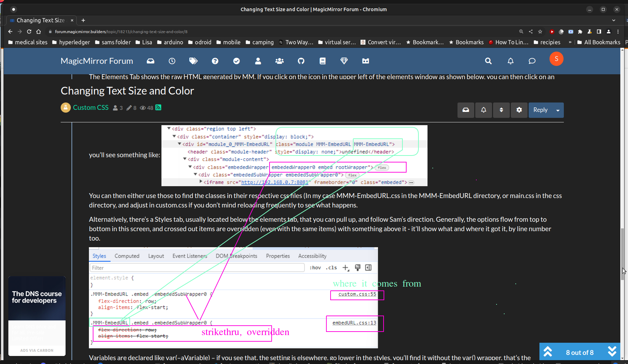Image resolution: width=628 pixels, height=364 pixels.
Task: Open the Custom CSS category link
Action: [x=91, y=107]
